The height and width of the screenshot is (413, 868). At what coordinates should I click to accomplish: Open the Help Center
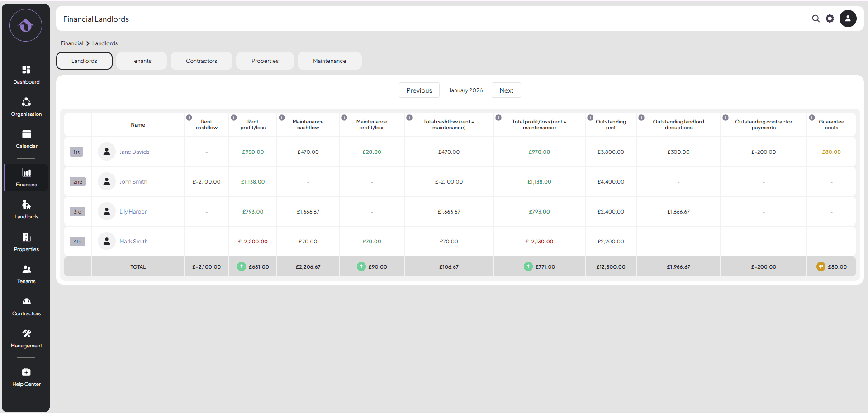pyautogui.click(x=26, y=377)
